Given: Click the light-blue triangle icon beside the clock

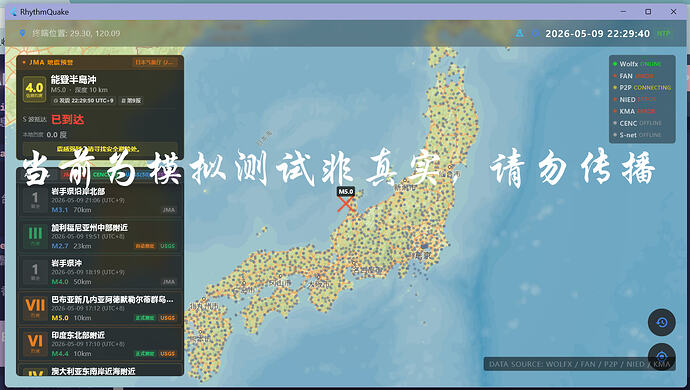Looking at the screenshot, I should (519, 33).
